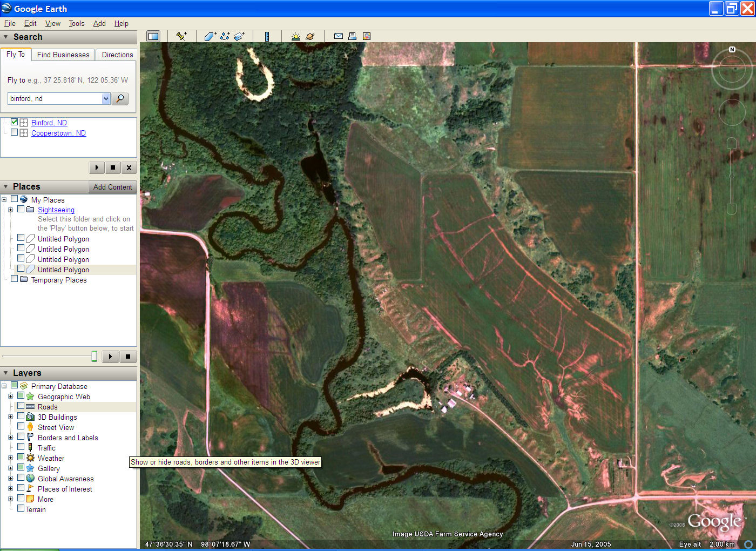
Task: Click the zoom slider on the map
Action: [732, 176]
